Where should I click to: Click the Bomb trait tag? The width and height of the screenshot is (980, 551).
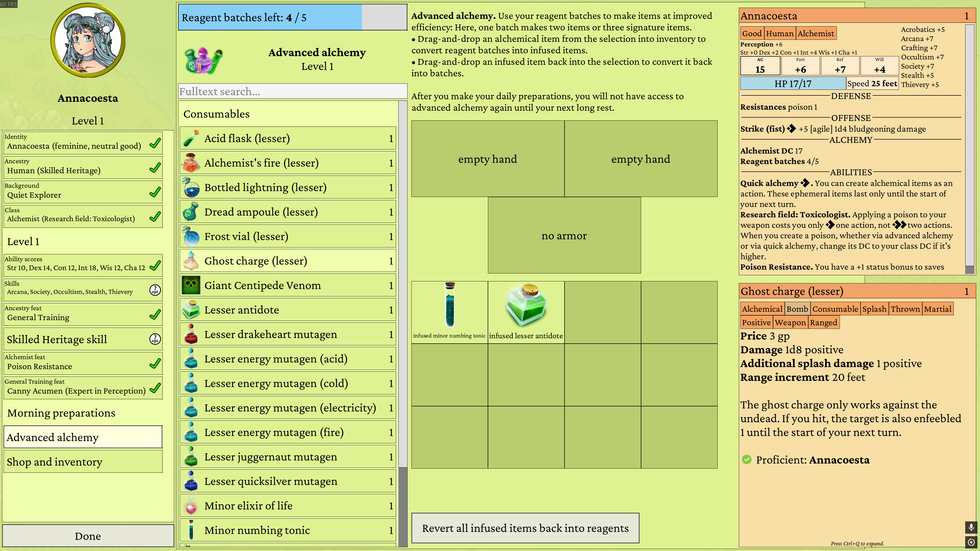(x=797, y=309)
